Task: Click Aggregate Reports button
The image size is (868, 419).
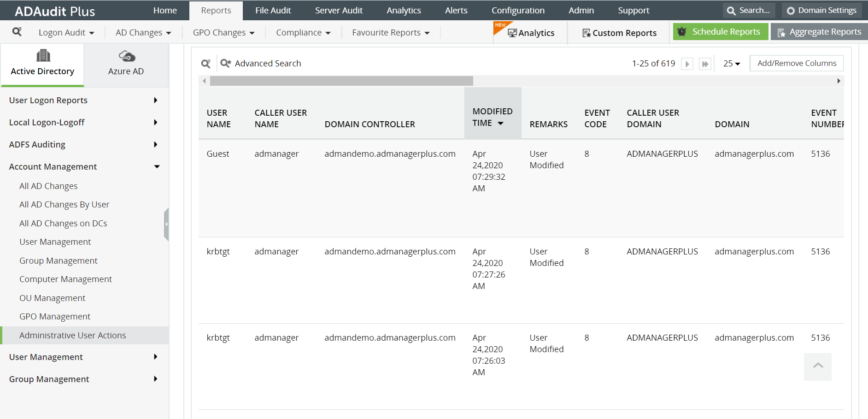Action: click(x=819, y=31)
